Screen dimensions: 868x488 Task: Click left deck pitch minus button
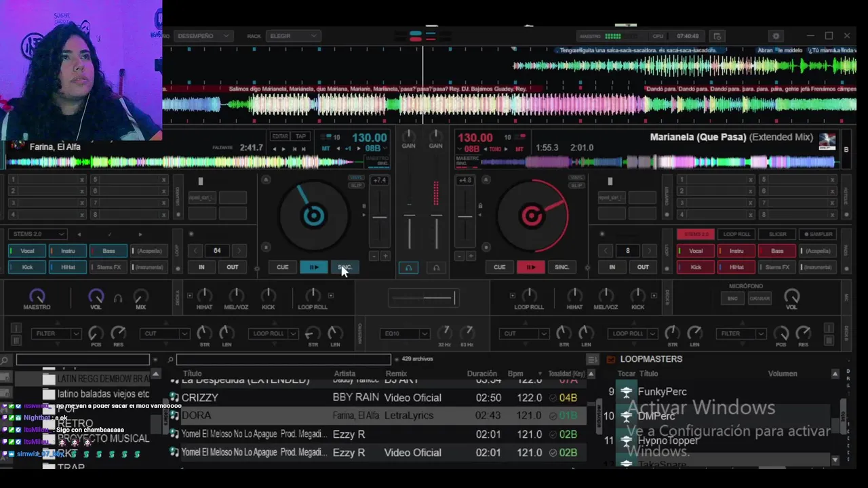[374, 256]
